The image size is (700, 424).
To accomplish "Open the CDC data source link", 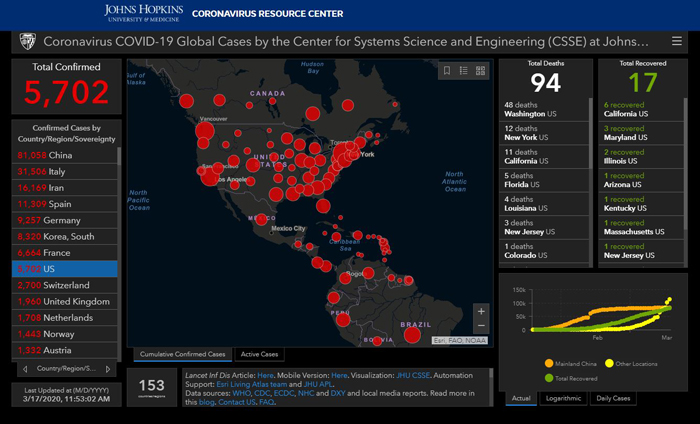I will [262, 393].
